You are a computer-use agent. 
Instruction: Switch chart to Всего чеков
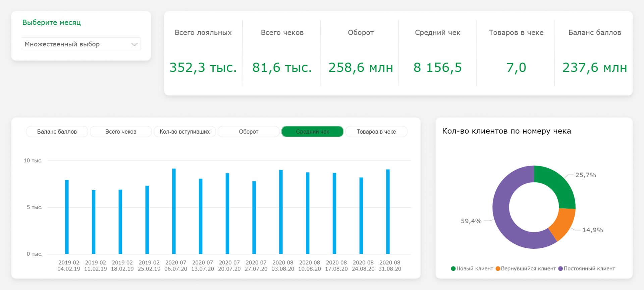[x=121, y=132]
